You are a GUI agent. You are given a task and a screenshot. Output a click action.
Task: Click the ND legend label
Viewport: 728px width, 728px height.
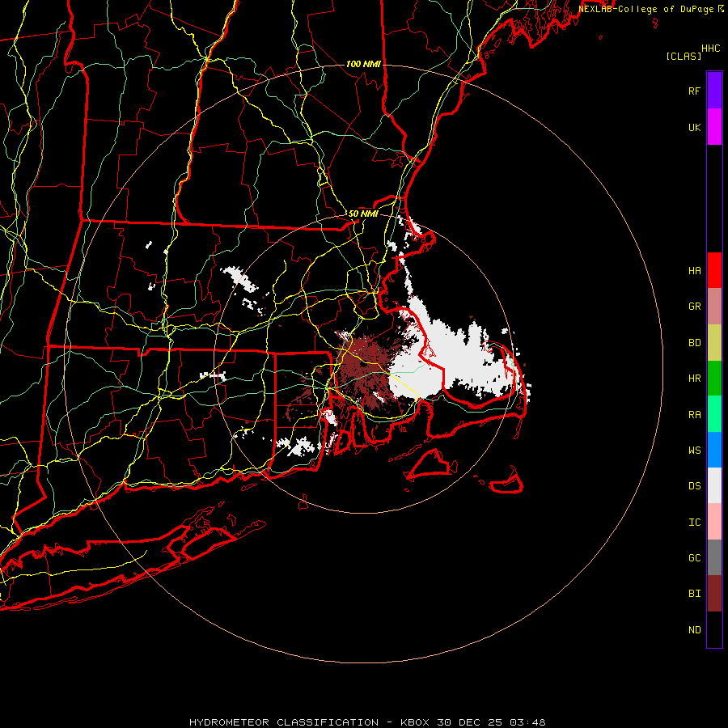click(x=694, y=630)
